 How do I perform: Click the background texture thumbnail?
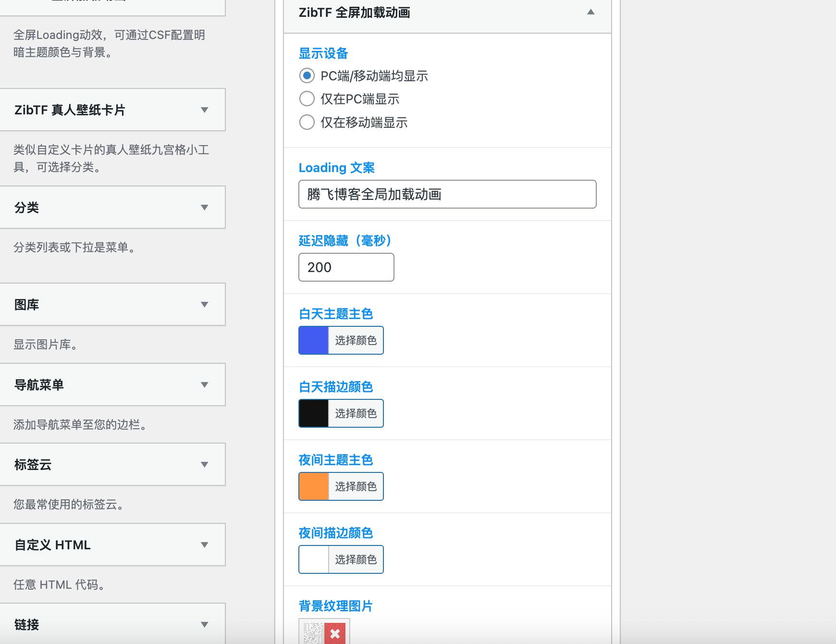pyautogui.click(x=313, y=634)
